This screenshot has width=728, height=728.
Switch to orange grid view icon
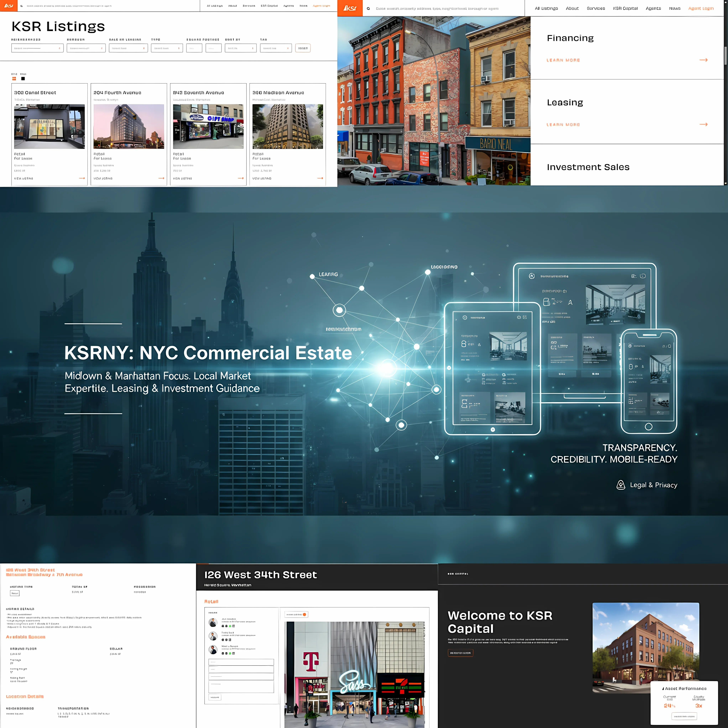(14, 79)
